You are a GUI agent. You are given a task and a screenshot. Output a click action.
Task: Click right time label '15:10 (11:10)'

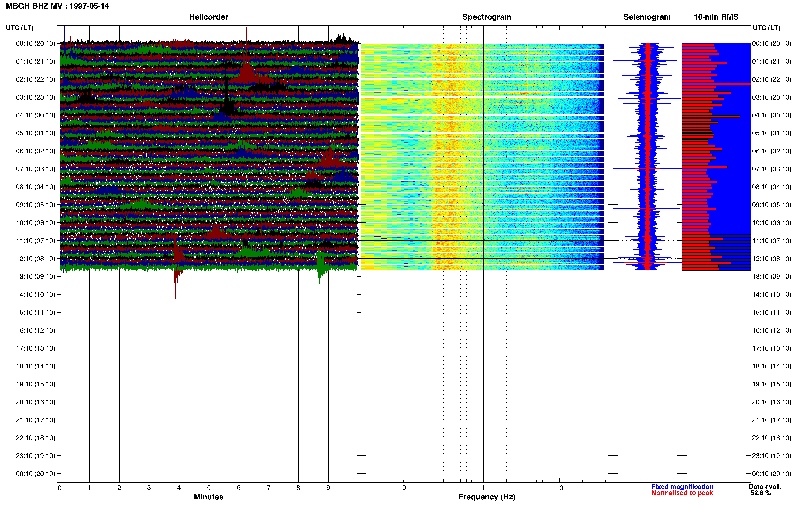(772, 313)
